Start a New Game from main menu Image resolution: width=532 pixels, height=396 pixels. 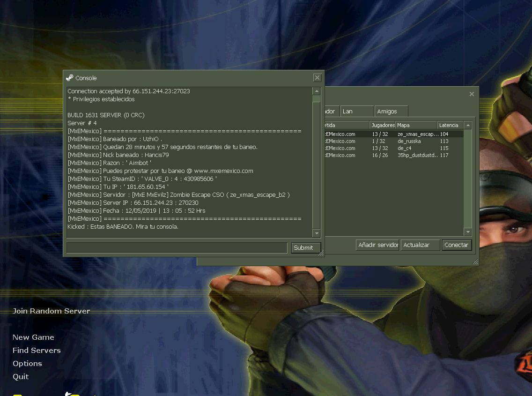point(33,337)
